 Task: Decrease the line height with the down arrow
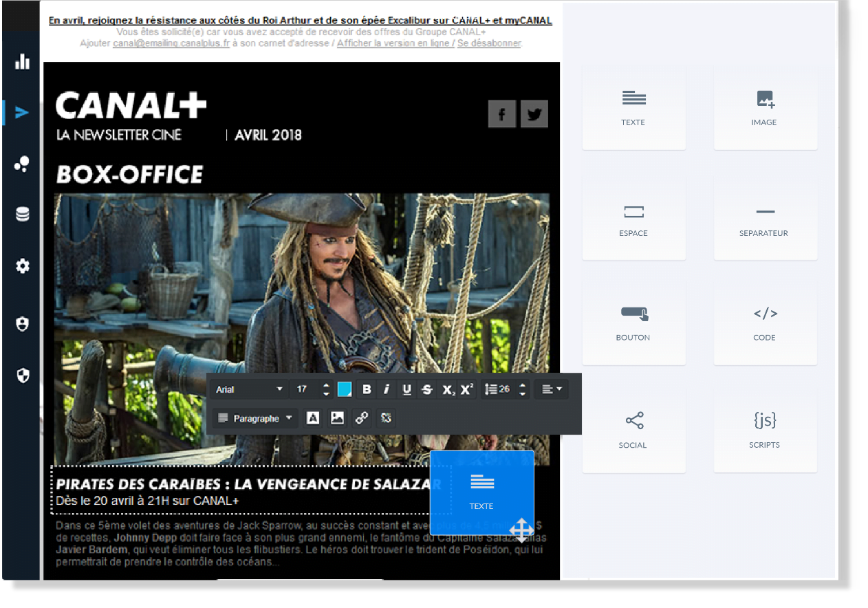pyautogui.click(x=523, y=393)
